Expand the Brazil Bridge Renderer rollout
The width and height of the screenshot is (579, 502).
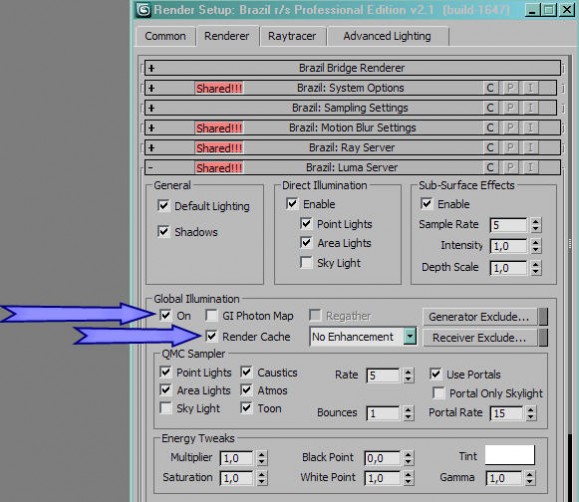point(151,68)
